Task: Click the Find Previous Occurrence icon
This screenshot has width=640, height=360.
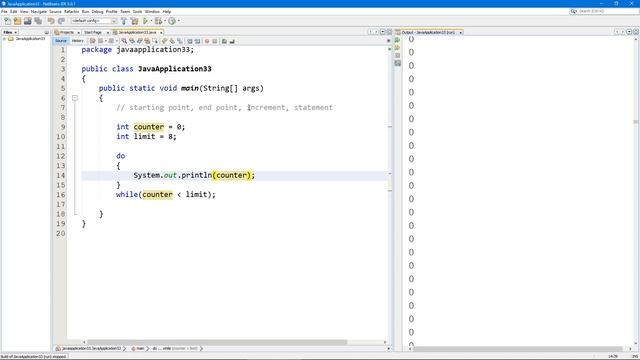Action: (132, 41)
